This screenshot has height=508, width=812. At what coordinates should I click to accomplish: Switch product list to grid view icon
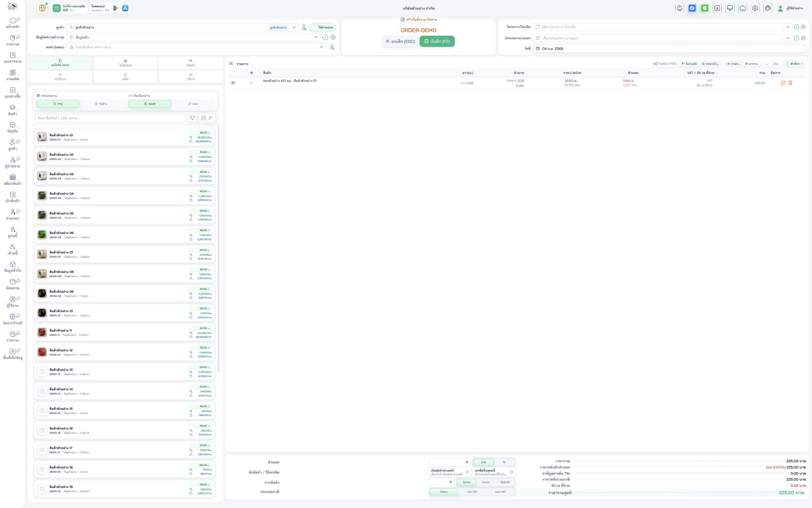[x=203, y=118]
